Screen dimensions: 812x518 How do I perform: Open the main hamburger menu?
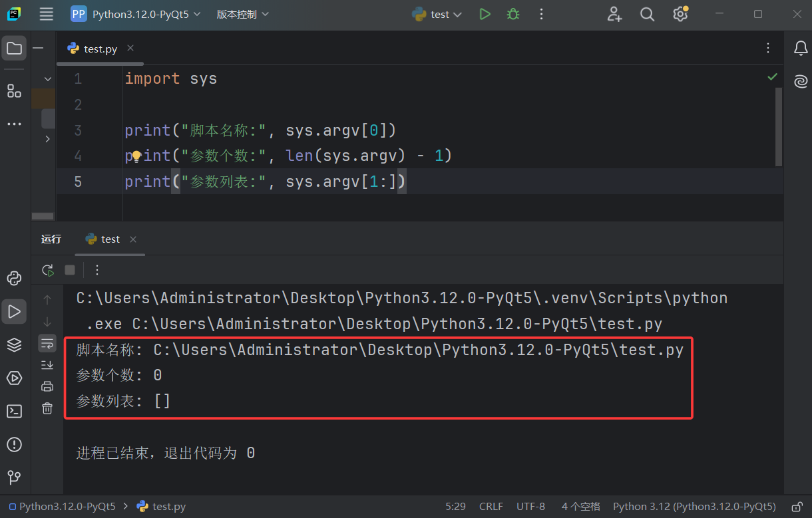pyautogui.click(x=46, y=14)
